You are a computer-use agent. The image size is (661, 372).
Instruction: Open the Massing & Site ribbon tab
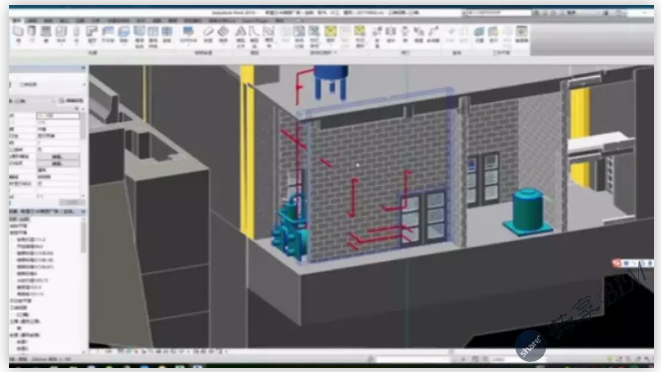pos(118,20)
